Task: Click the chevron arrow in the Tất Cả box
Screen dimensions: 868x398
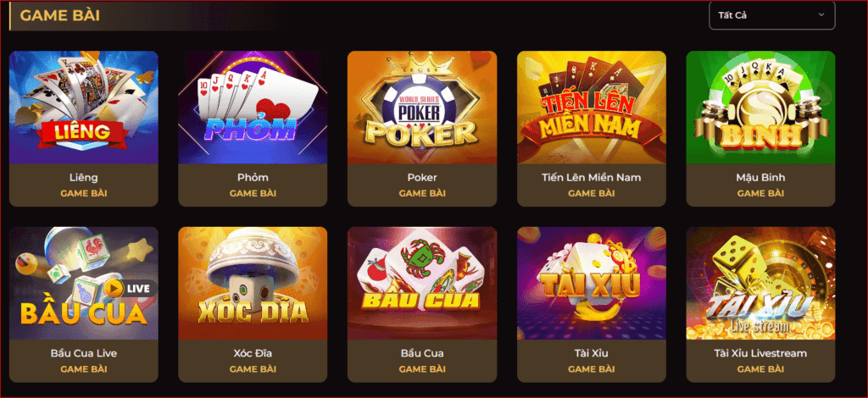Action: 821,15
